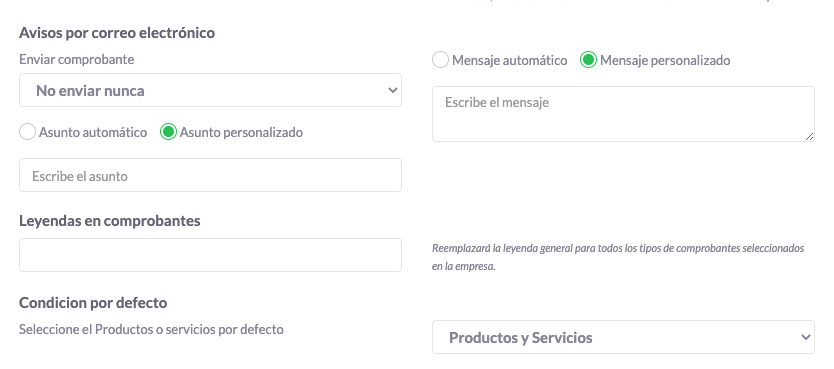Image resolution: width=834 pixels, height=369 pixels.
Task: Click the "Leyendas en comprobantes" heading
Action: tap(110, 221)
